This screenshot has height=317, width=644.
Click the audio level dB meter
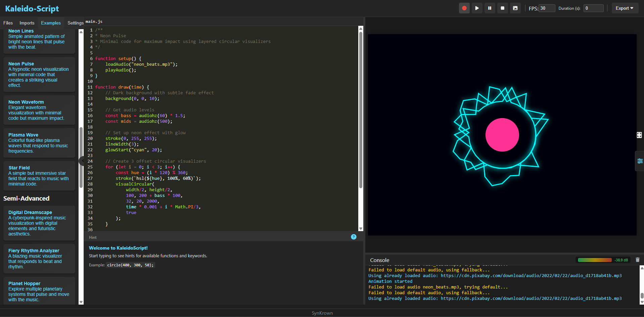tap(595, 260)
